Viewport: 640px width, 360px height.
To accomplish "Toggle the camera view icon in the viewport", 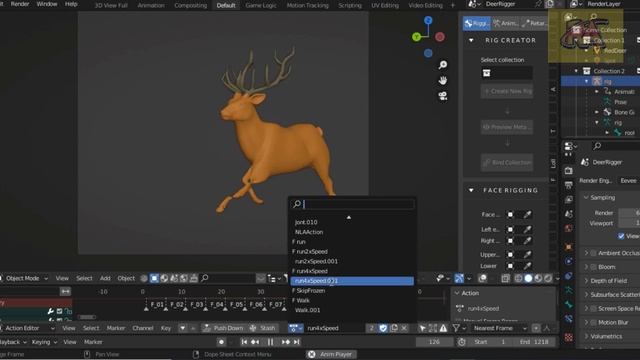I will point(442,96).
